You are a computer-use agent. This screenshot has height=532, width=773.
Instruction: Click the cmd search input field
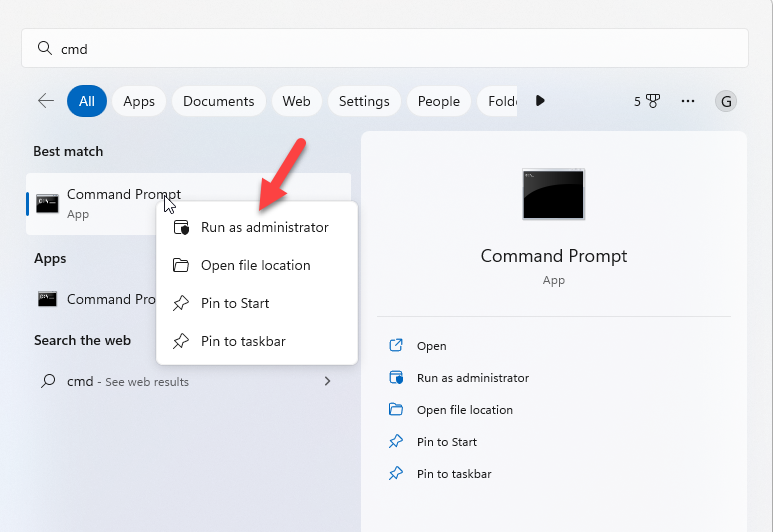click(385, 48)
